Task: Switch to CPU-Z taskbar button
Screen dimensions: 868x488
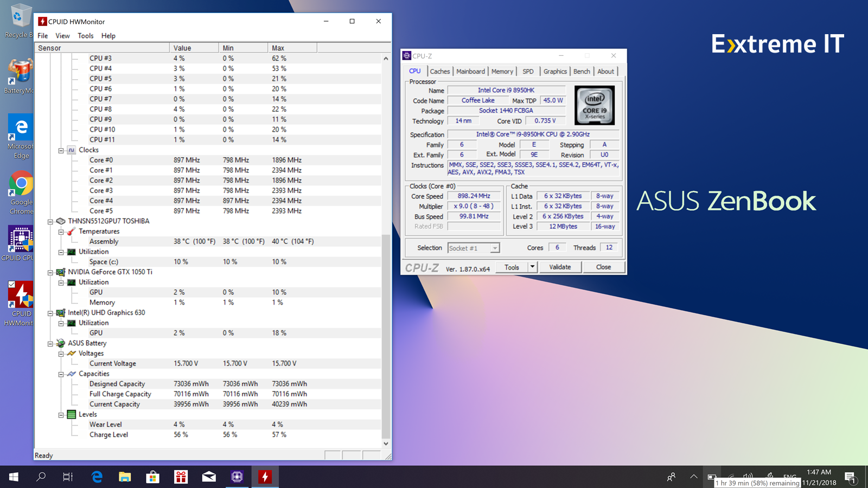Action: pos(237,477)
